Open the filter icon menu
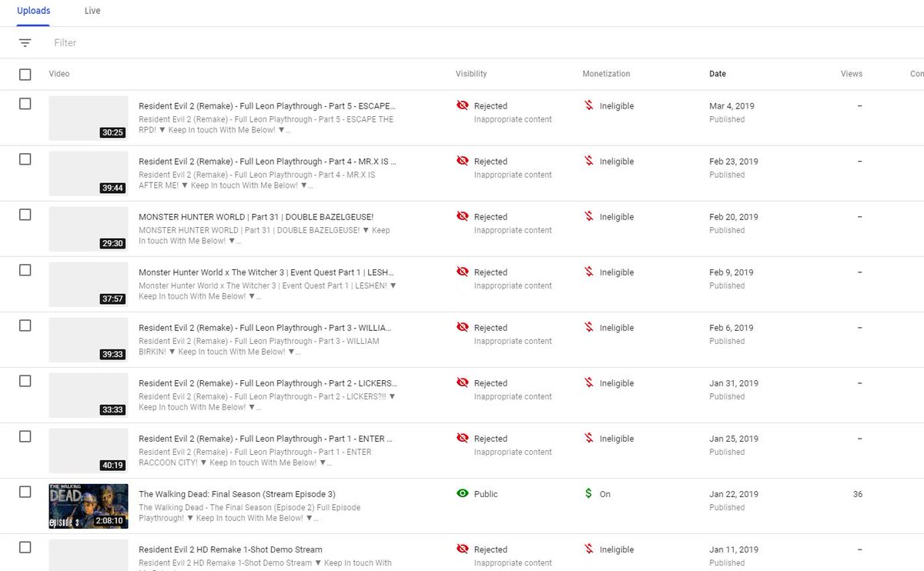This screenshot has height=571, width=924. 25,43
